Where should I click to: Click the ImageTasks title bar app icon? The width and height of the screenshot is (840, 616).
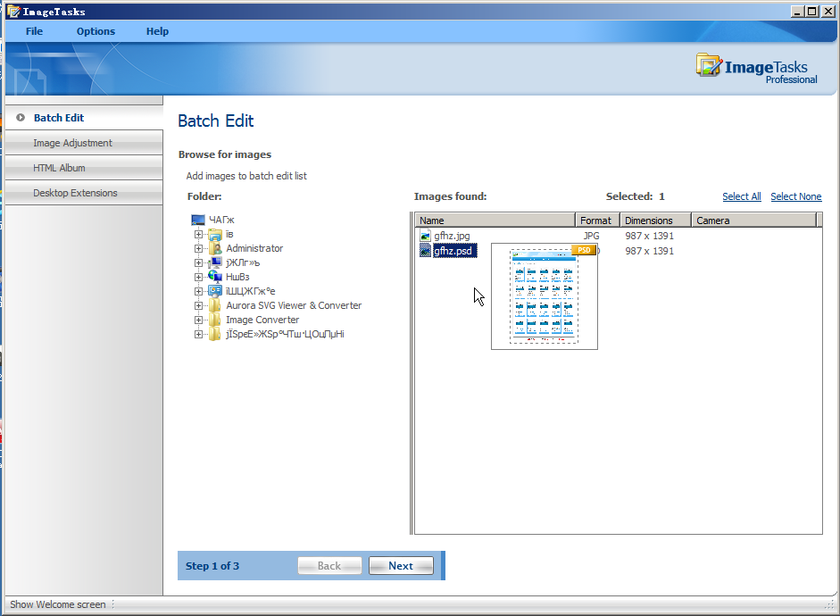tap(12, 12)
